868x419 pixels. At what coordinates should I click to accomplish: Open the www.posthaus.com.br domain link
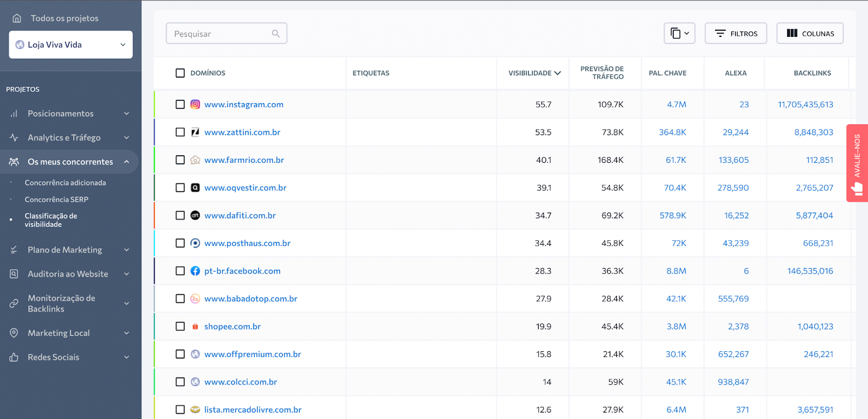click(247, 243)
